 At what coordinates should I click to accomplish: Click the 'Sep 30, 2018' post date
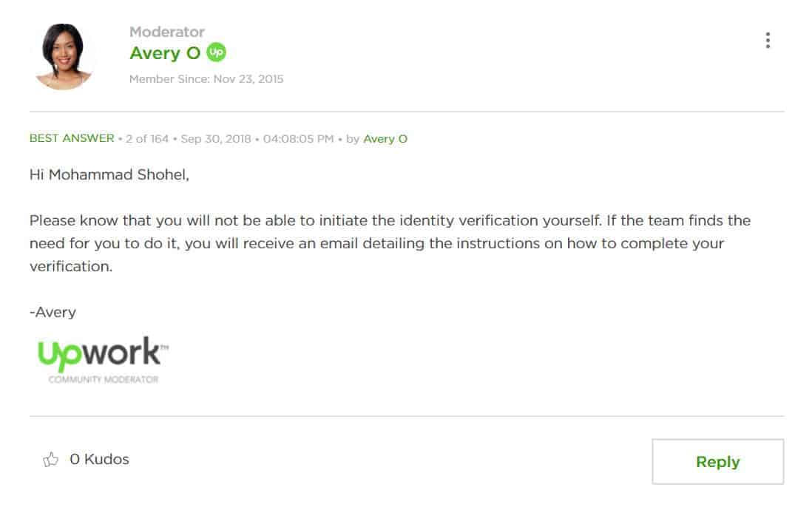215,139
